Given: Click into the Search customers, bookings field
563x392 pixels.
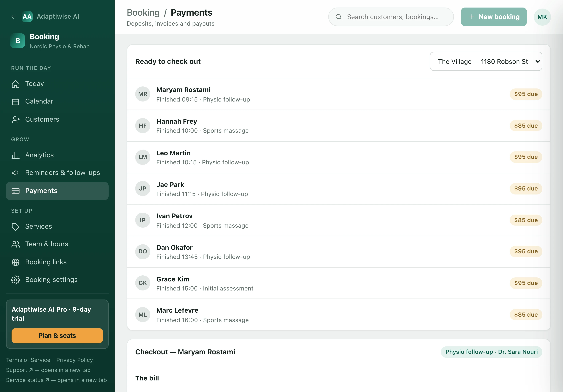Looking at the screenshot, I should click(391, 17).
